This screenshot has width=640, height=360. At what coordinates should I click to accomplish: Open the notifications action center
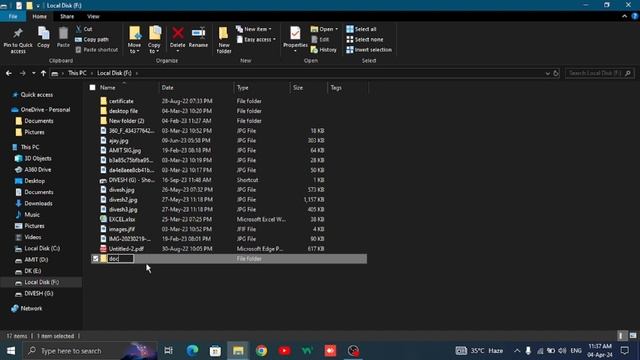pyautogui.click(x=624, y=351)
